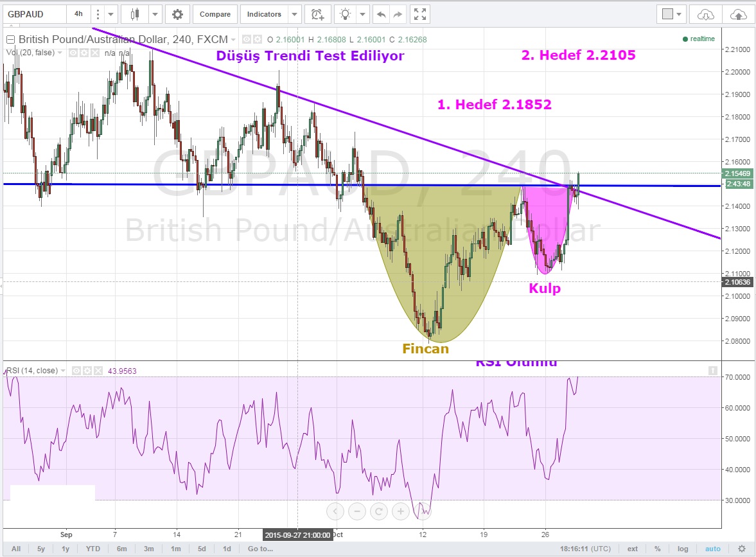Screen dimensions: 756x557
Task: Click the Compare button
Action: (215, 13)
